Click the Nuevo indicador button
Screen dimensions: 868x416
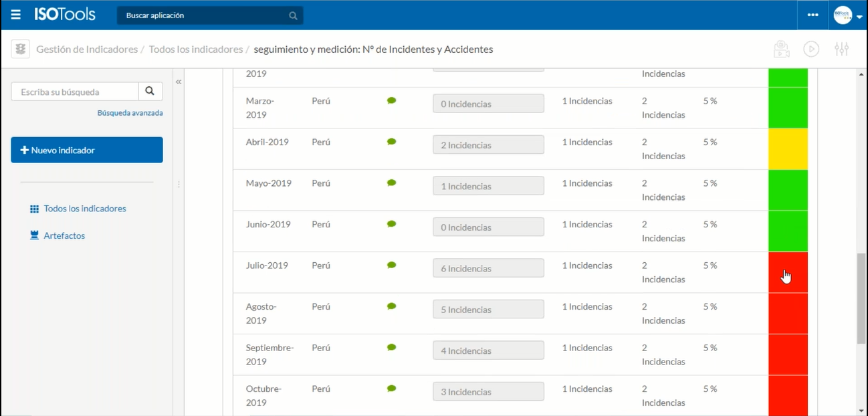pyautogui.click(x=87, y=150)
